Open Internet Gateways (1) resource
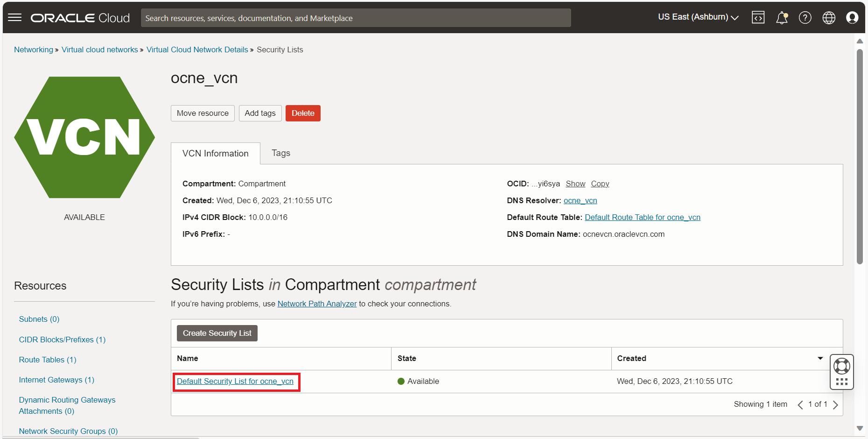Image resolution: width=868 pixels, height=439 pixels. point(56,380)
